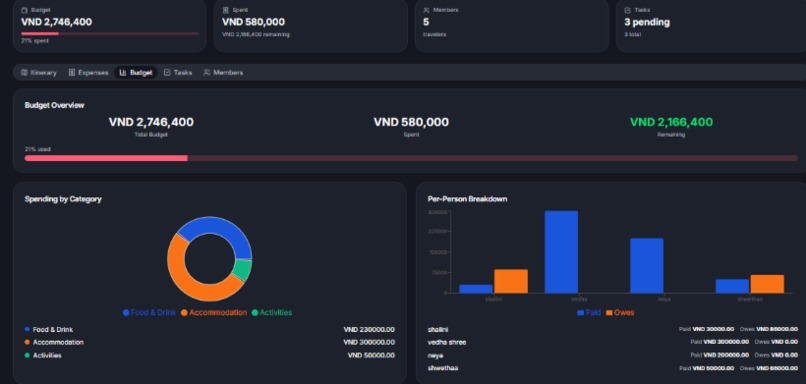Click the 5 travelers count on Members card
This screenshot has height=384, width=806.
pyautogui.click(x=426, y=22)
